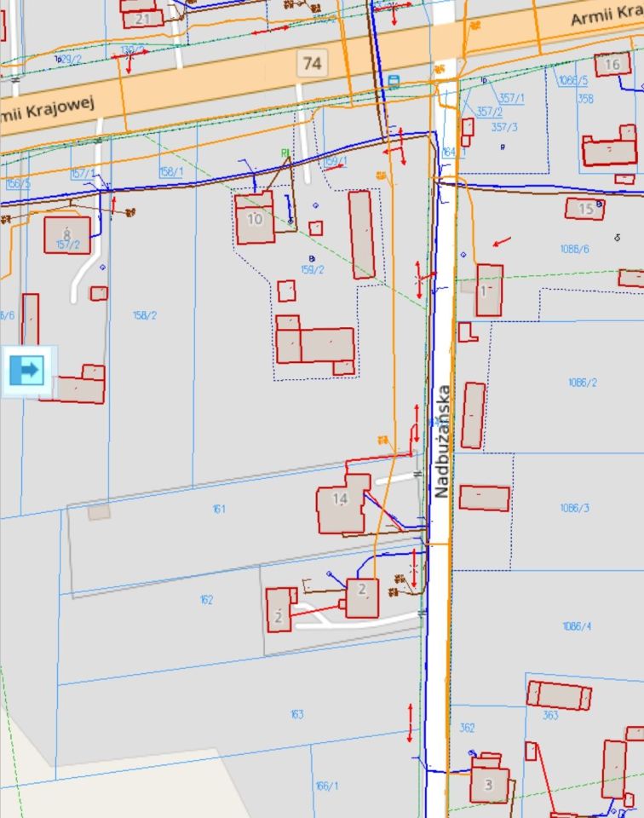The width and height of the screenshot is (644, 818).
Task: Click parcel number 362
Action: click(467, 728)
